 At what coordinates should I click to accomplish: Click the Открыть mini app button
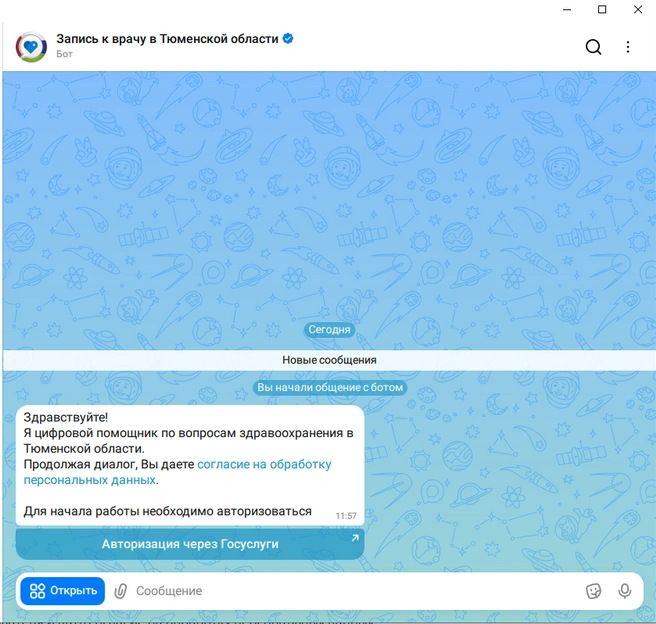click(x=63, y=591)
